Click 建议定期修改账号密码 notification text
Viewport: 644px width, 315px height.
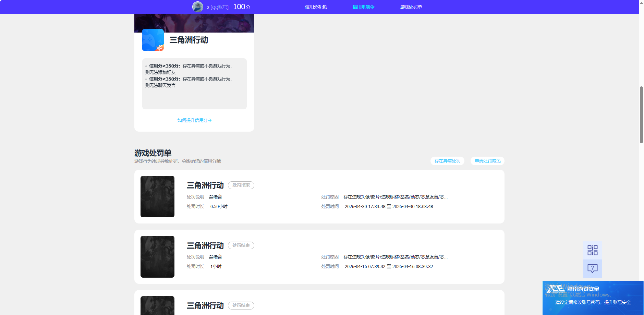point(593,302)
